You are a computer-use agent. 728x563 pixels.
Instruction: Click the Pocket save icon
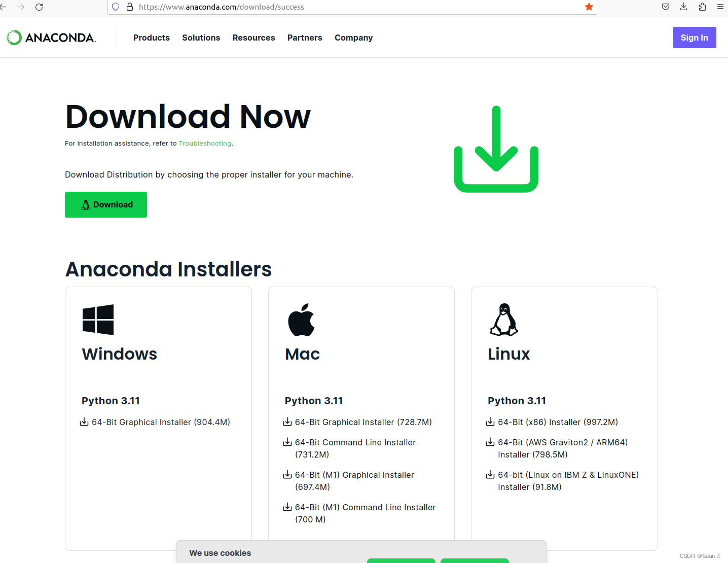[665, 7]
